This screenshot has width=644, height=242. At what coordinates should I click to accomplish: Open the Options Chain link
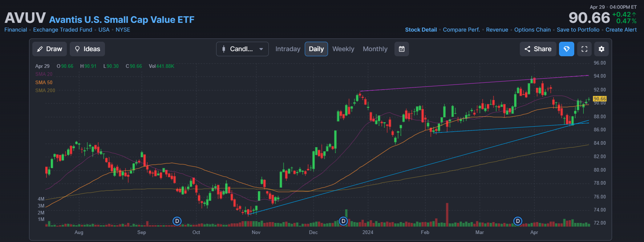tap(532, 30)
